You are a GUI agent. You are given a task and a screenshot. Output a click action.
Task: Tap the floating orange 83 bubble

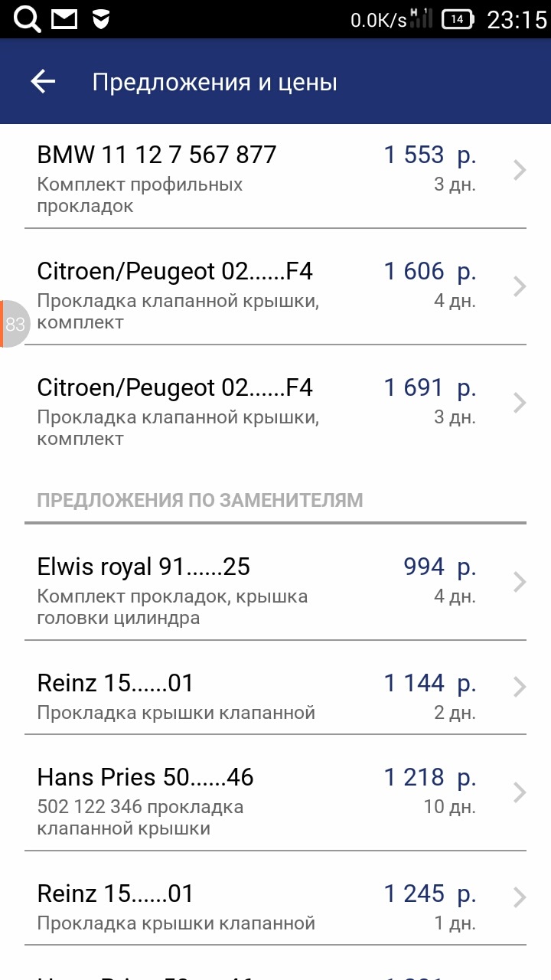pyautogui.click(x=15, y=324)
